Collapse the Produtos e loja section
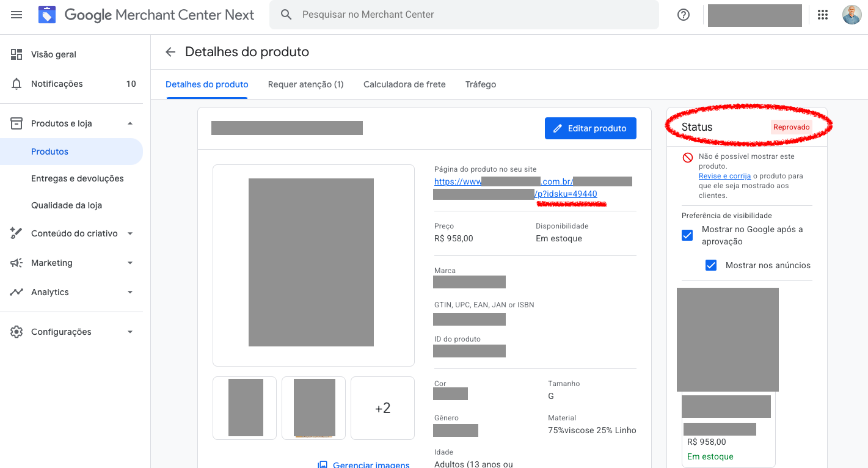868x468 pixels. point(129,123)
